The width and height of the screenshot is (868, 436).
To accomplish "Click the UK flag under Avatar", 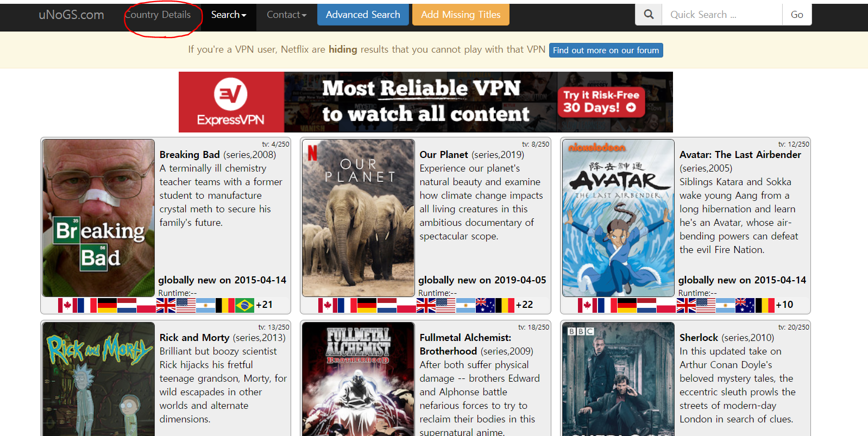I will coord(686,305).
